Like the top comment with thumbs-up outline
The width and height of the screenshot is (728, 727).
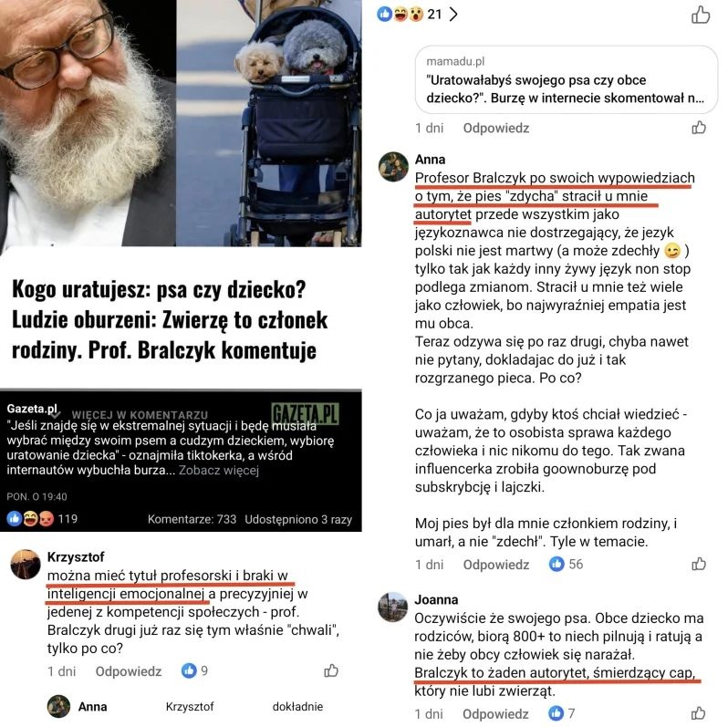point(700,15)
